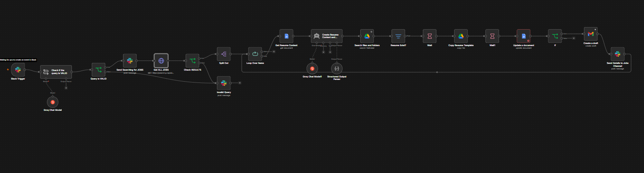Screen dimensions: 644x173
Task: Open the Update a document node
Action: coord(523,36)
